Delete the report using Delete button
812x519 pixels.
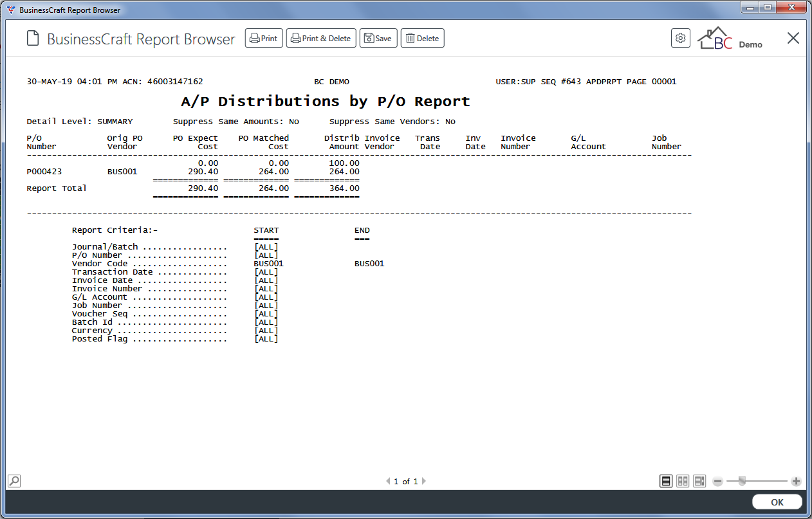click(423, 39)
